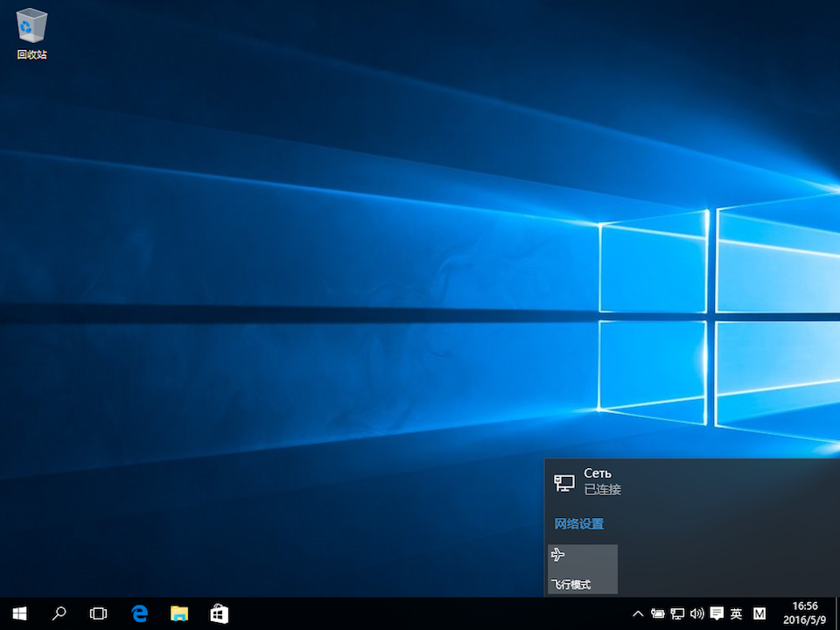Toggle 飞行模式 airplane mode tile
This screenshot has width=840, height=630.
(x=583, y=569)
